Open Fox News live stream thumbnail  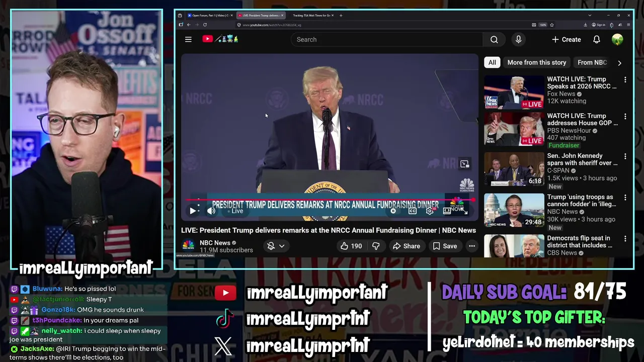[514, 93]
